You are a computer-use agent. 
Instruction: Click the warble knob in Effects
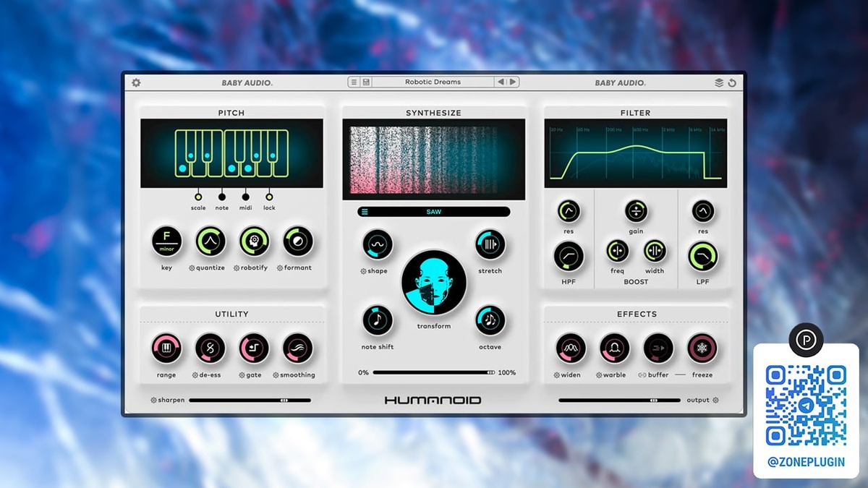615,348
